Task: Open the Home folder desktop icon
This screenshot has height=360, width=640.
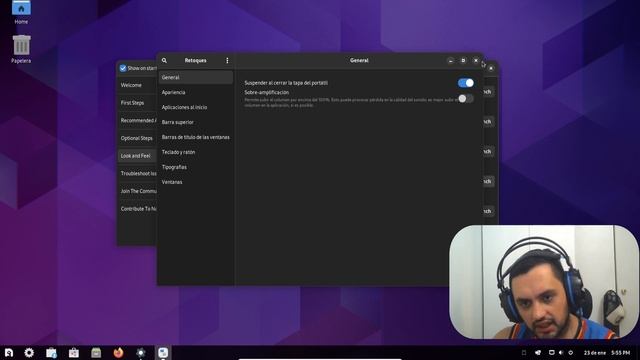Action: tap(21, 12)
